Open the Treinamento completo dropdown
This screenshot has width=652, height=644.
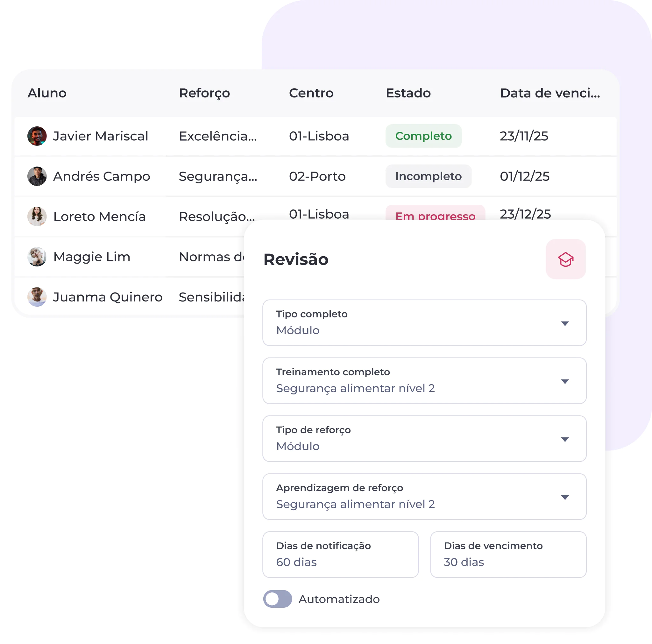[x=424, y=381]
